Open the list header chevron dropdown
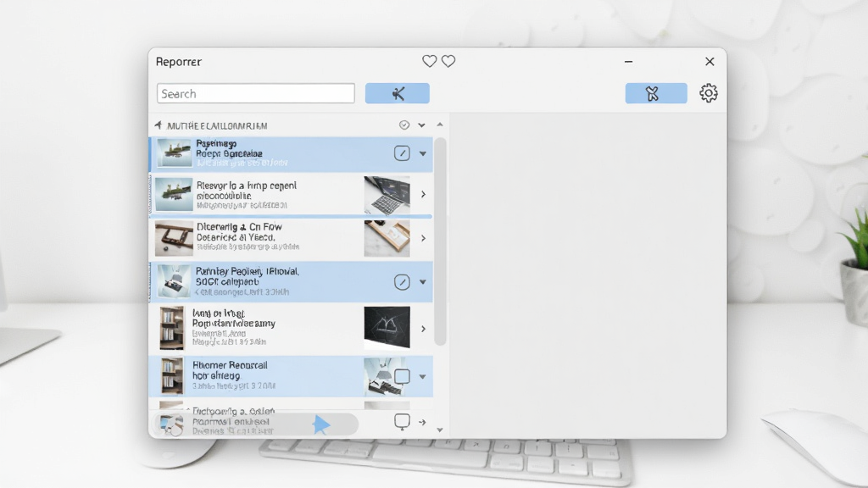The height and width of the screenshot is (488, 868). (x=421, y=125)
